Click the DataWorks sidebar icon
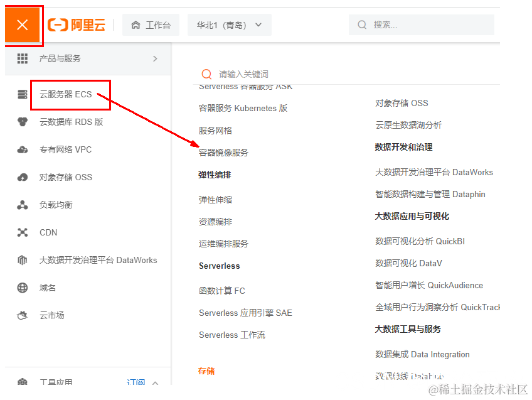 pyautogui.click(x=23, y=260)
